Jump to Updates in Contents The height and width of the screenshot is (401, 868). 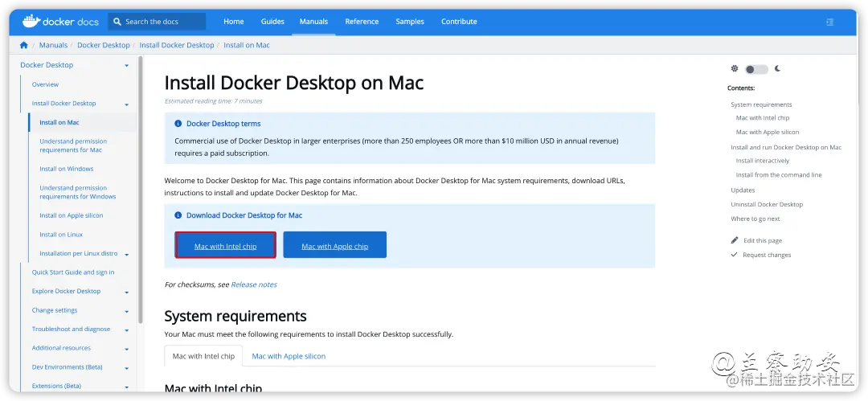pos(743,190)
